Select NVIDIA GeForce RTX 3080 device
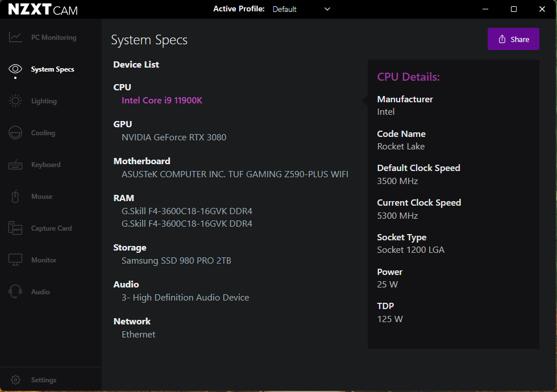The height and width of the screenshot is (392, 557). point(174,137)
